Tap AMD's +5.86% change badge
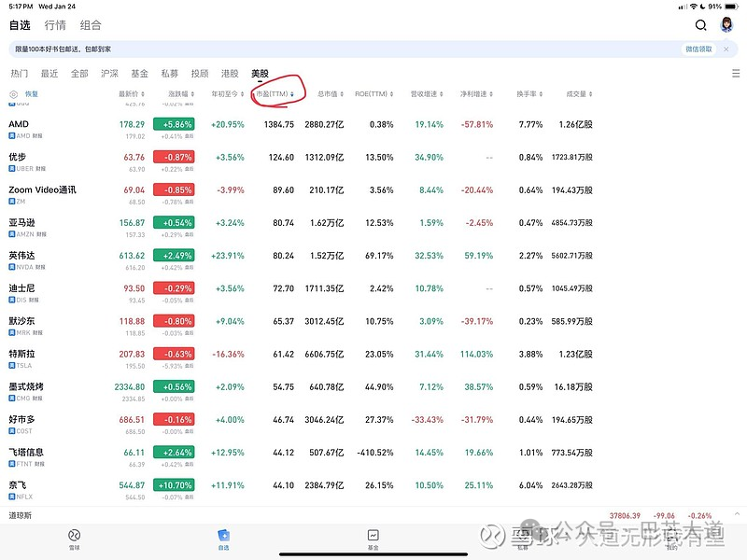Viewport: 747px width, 560px height. (x=174, y=124)
